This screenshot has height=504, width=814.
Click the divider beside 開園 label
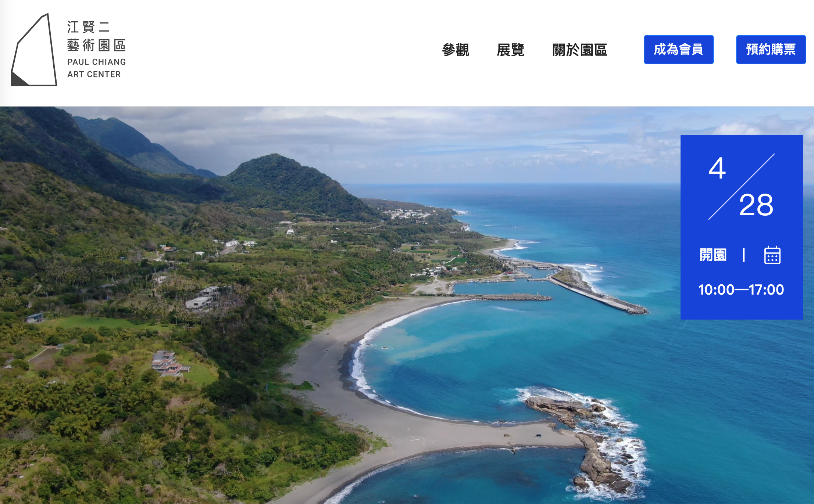744,255
